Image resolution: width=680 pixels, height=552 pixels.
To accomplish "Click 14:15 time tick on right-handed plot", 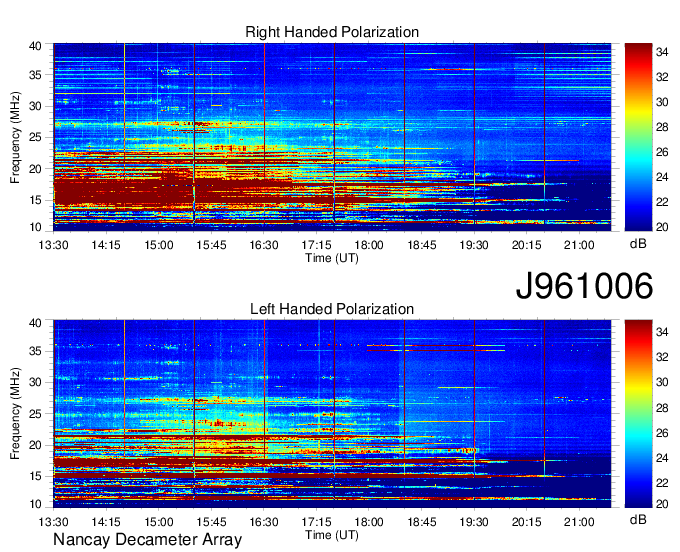I will (x=106, y=245).
